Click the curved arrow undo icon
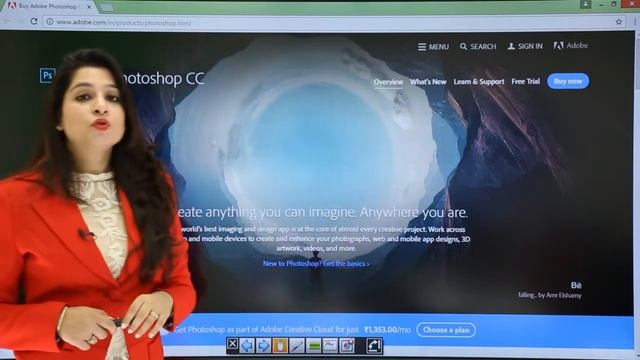Viewport: 640px width, 360px height. (374, 346)
